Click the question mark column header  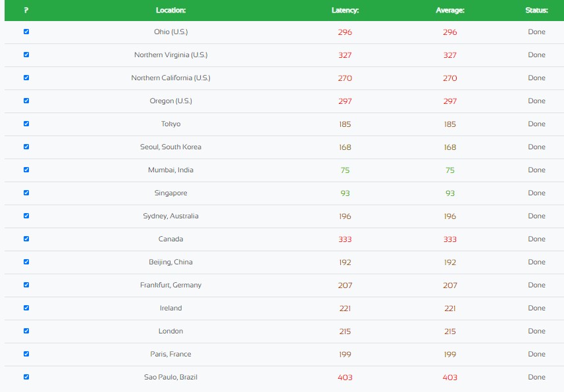coord(26,11)
